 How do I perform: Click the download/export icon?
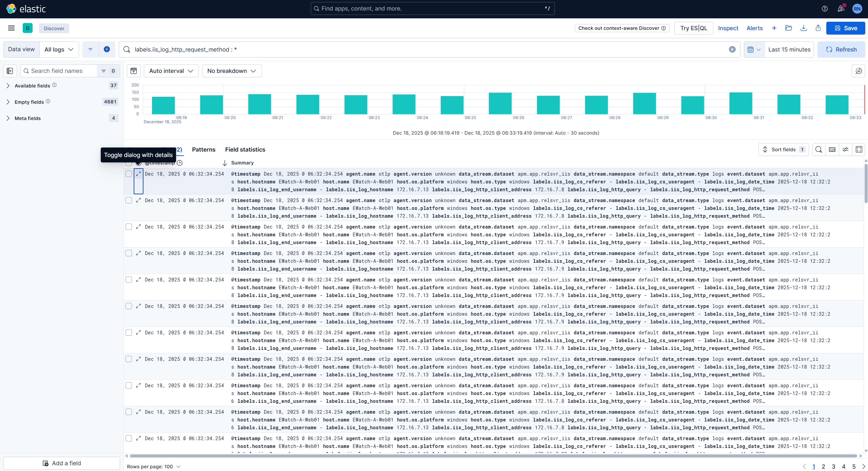pyautogui.click(x=804, y=28)
